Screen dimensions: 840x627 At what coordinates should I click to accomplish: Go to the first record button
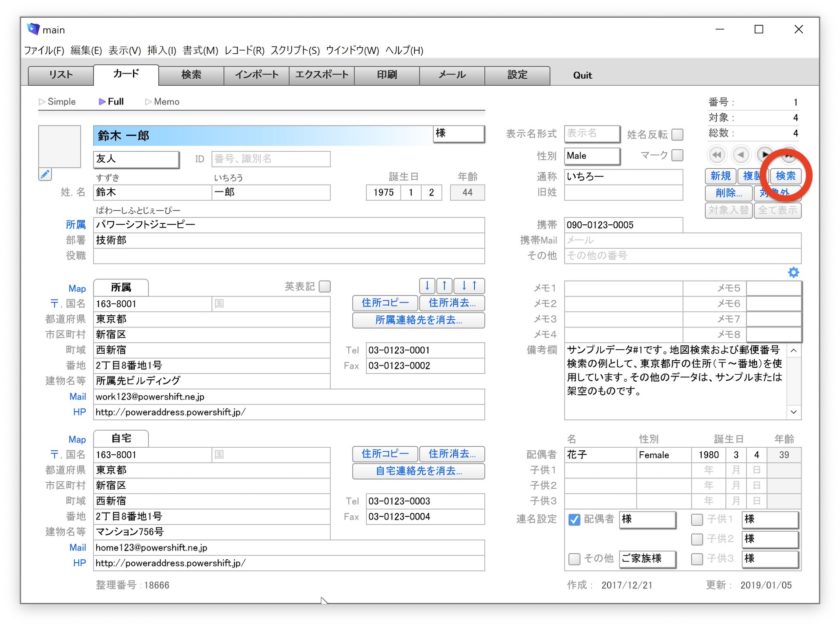[716, 155]
